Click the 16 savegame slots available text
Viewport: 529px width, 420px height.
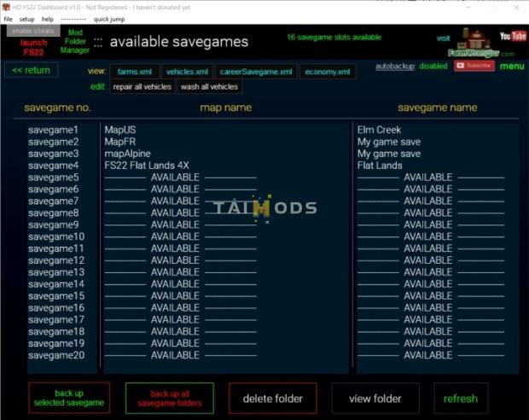click(x=334, y=38)
